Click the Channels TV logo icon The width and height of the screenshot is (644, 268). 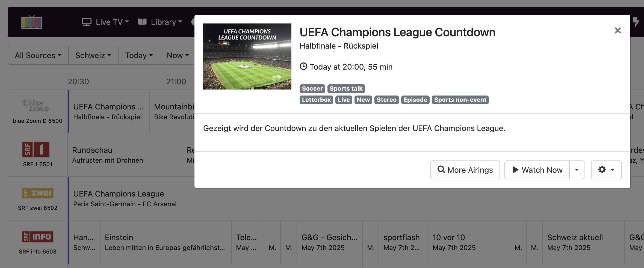(x=32, y=22)
